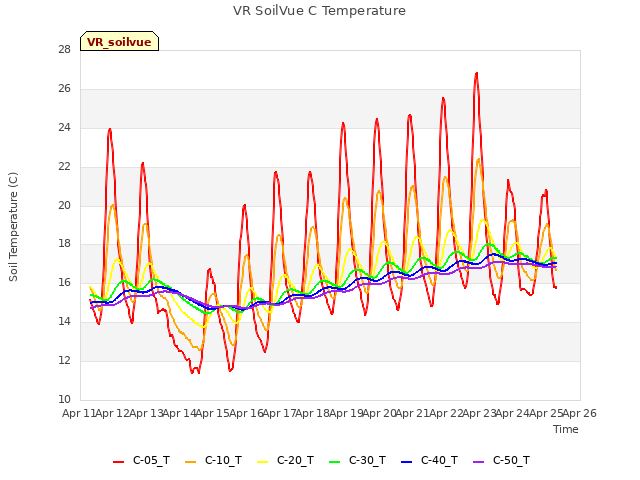Click the y-axis value 18
The height and width of the screenshot is (480, 640).
pos(64,244)
